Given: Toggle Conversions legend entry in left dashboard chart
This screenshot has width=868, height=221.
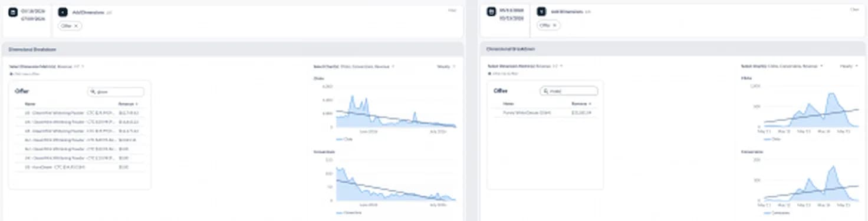Looking at the screenshot, I should (x=348, y=212).
